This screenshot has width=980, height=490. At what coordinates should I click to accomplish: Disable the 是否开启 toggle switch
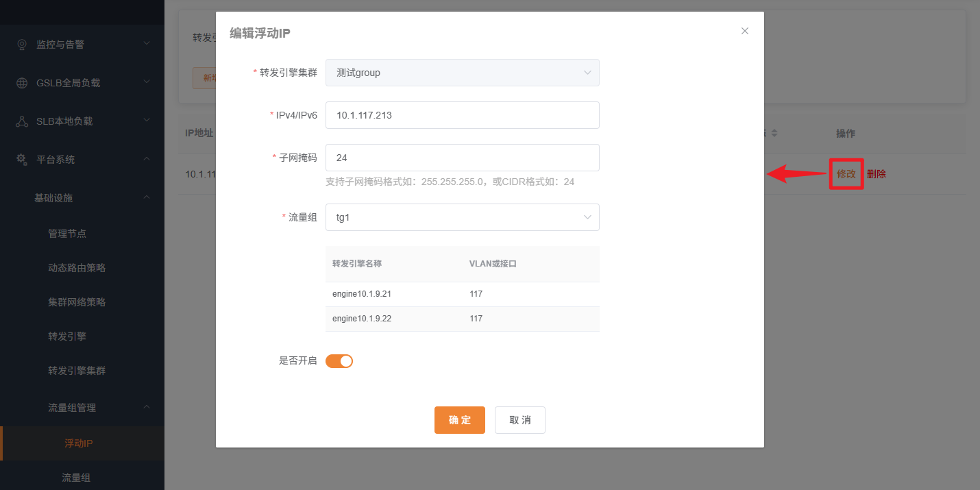click(x=339, y=360)
